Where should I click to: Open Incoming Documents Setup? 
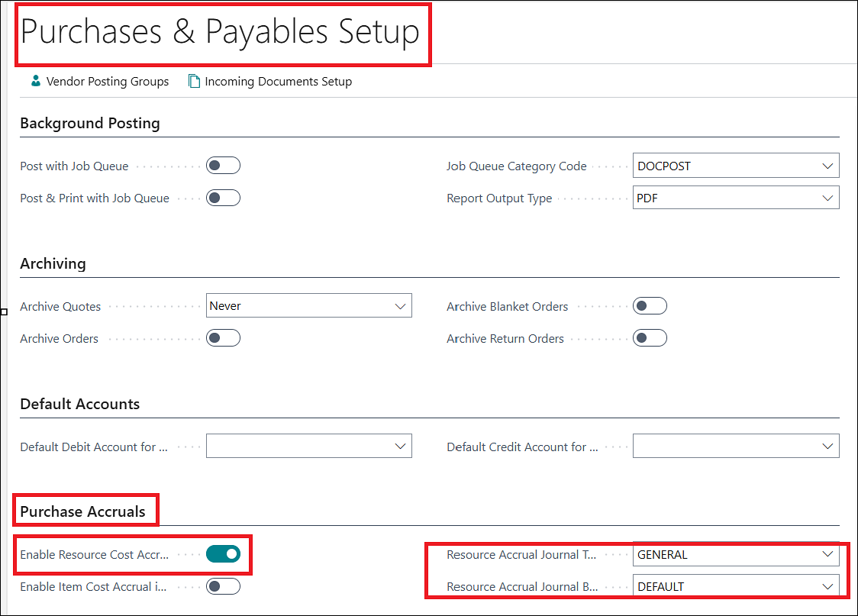pos(278,82)
